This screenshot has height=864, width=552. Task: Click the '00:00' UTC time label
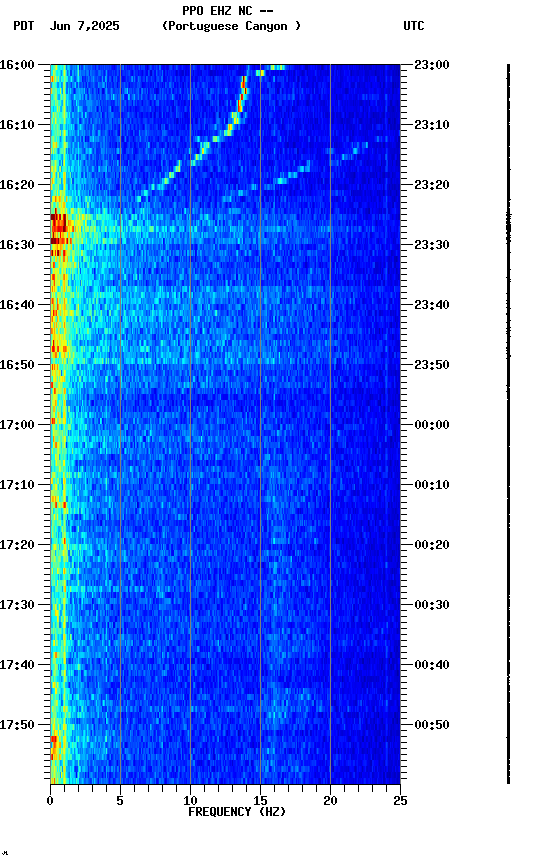click(432, 425)
